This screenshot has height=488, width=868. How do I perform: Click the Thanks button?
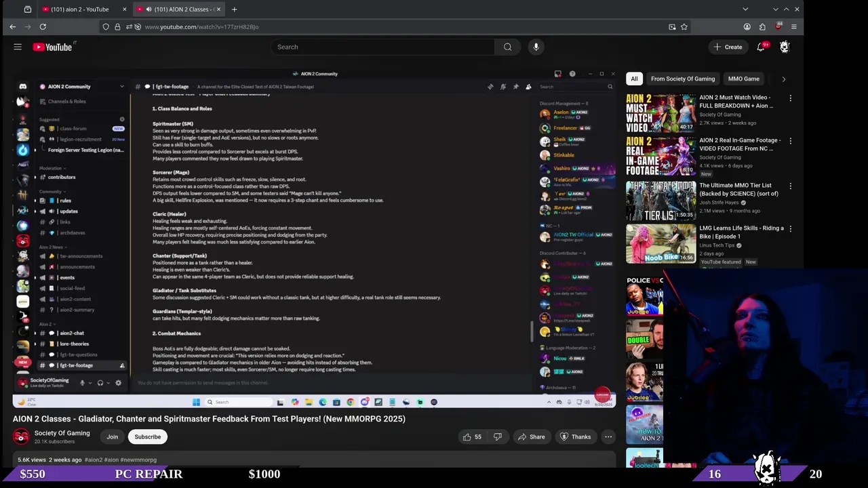coord(574,436)
